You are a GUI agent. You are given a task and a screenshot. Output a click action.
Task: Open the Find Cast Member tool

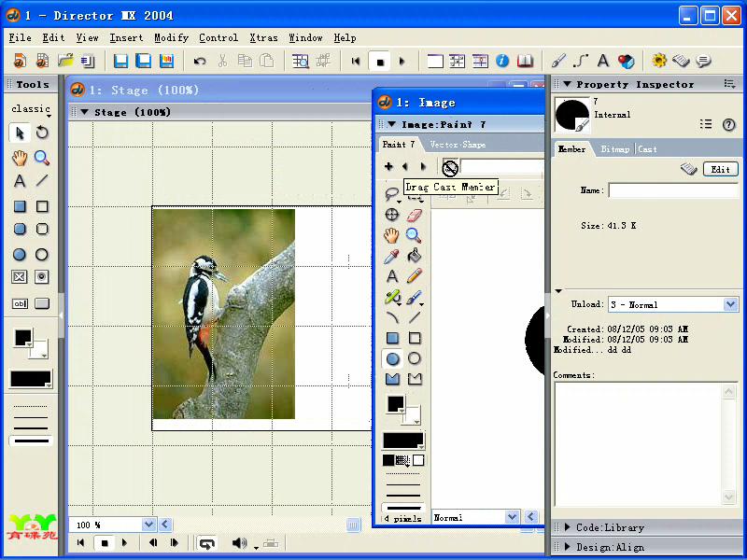300,61
